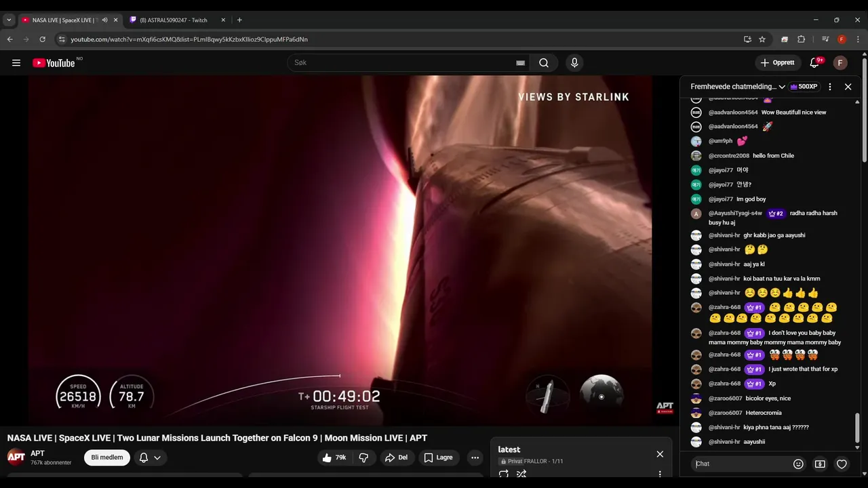868x488 pixels.
Task: View site information icon in address bar
Action: tap(62, 39)
